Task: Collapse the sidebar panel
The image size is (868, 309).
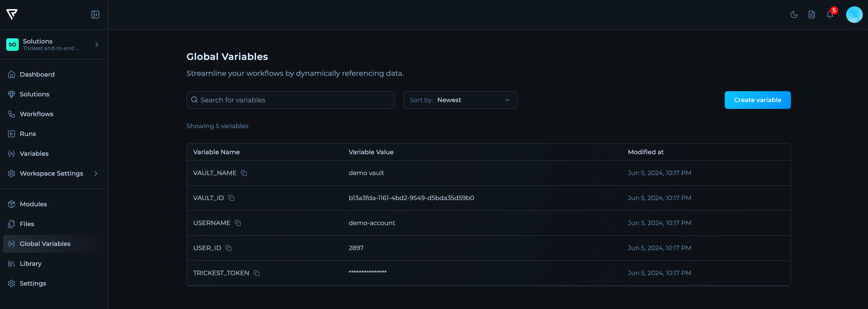Action: point(95,15)
